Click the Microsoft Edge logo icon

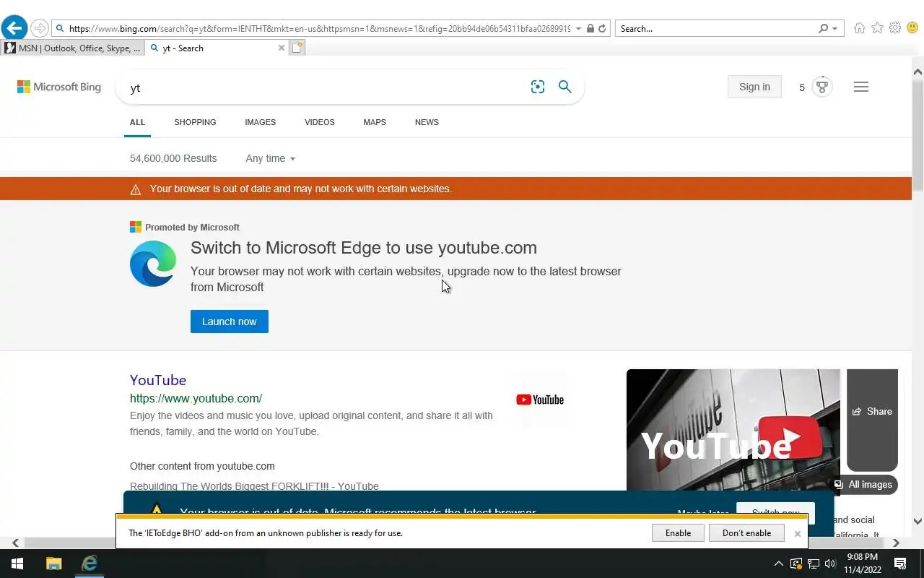click(153, 264)
